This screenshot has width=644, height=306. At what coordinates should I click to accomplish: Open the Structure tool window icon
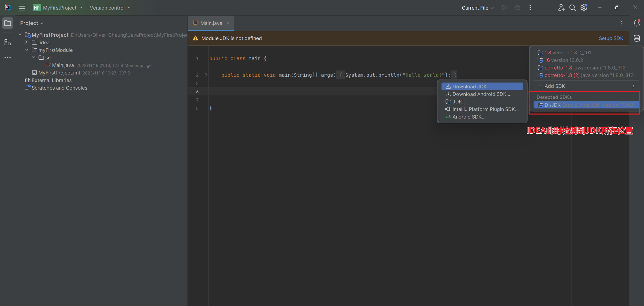point(8,42)
